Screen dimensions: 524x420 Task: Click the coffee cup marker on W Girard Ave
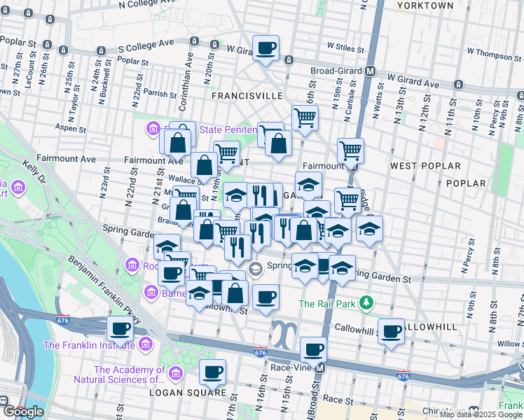[266, 48]
